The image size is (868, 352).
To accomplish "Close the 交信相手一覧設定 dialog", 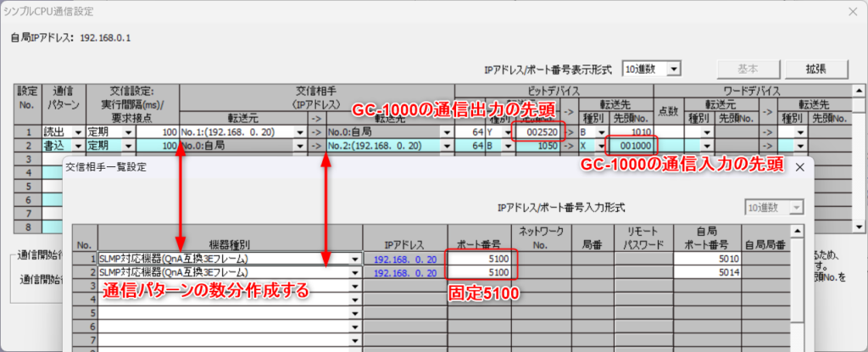I will click(x=799, y=167).
